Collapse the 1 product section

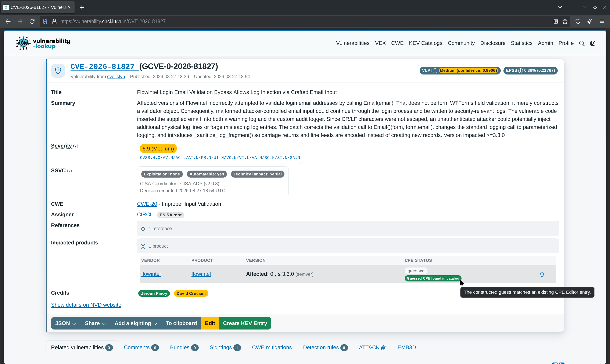348,246
